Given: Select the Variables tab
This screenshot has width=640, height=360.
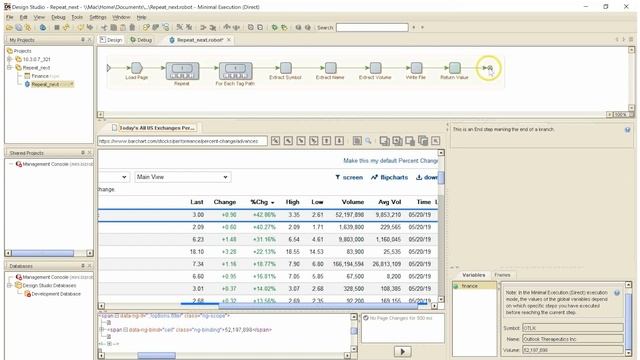Looking at the screenshot, I should click(473, 275).
